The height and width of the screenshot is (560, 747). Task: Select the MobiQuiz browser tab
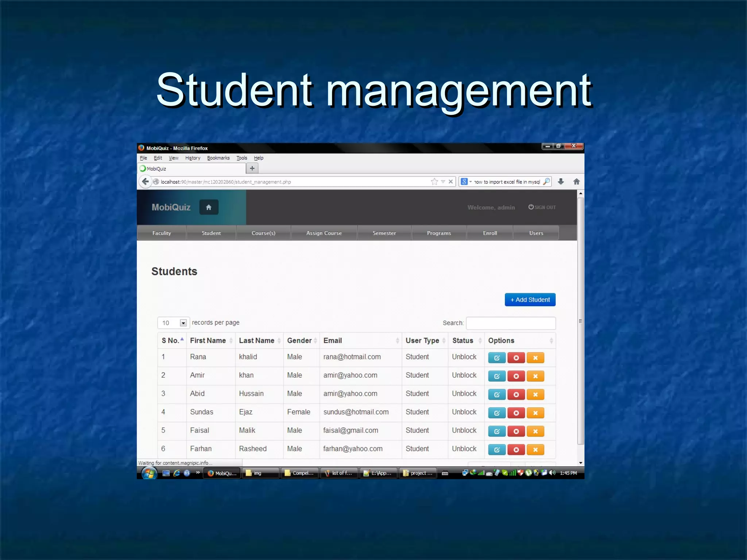(x=192, y=168)
